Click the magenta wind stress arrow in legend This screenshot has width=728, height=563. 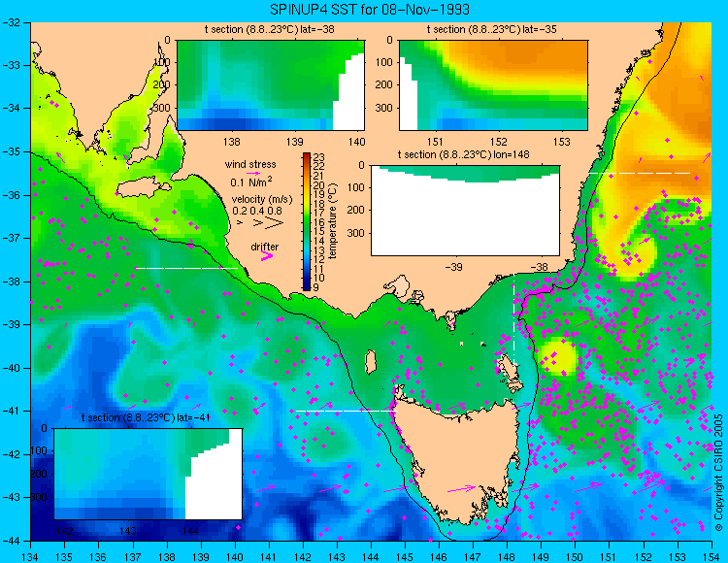click(x=253, y=173)
